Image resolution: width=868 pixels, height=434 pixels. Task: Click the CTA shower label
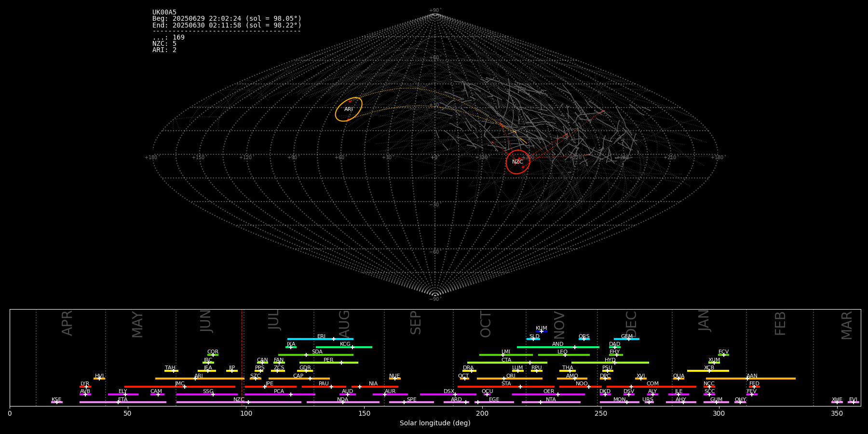coord(506,360)
